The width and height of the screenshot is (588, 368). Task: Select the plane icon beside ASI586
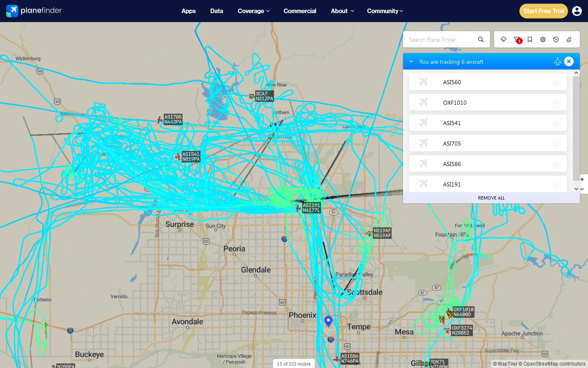click(423, 164)
